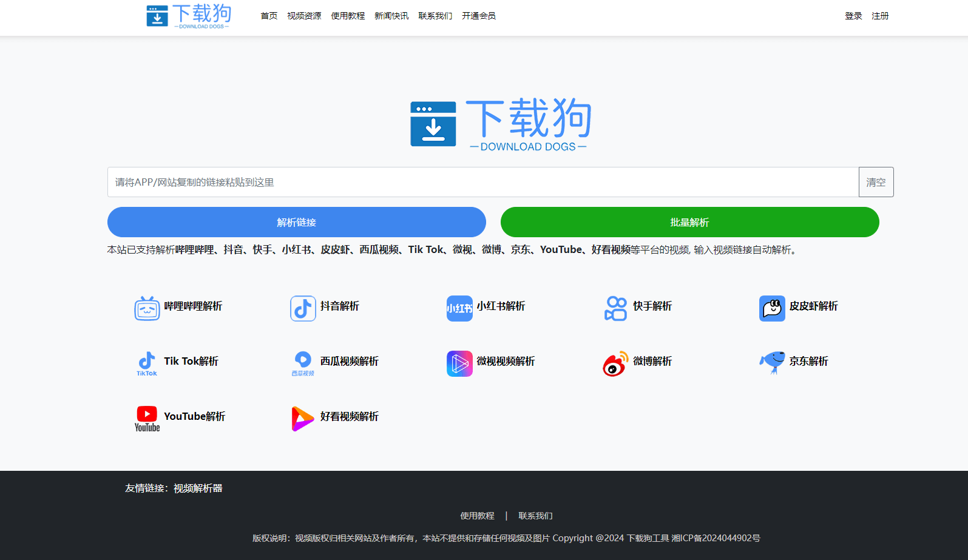The image size is (968, 560).
Task: Click the large 下载狗 DOWNLOAD DOGS logo
Action: click(501, 125)
